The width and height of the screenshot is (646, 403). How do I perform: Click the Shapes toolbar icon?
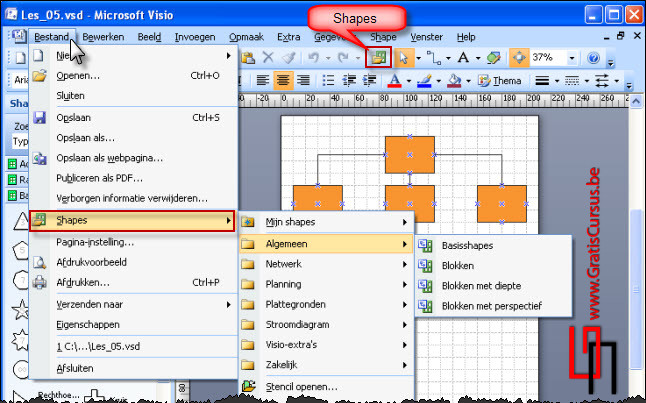[378, 58]
